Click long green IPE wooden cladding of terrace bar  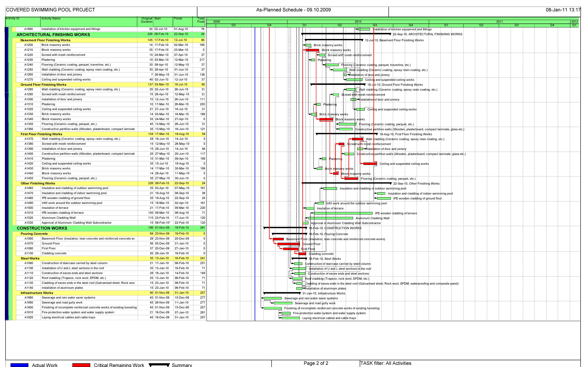343,213
